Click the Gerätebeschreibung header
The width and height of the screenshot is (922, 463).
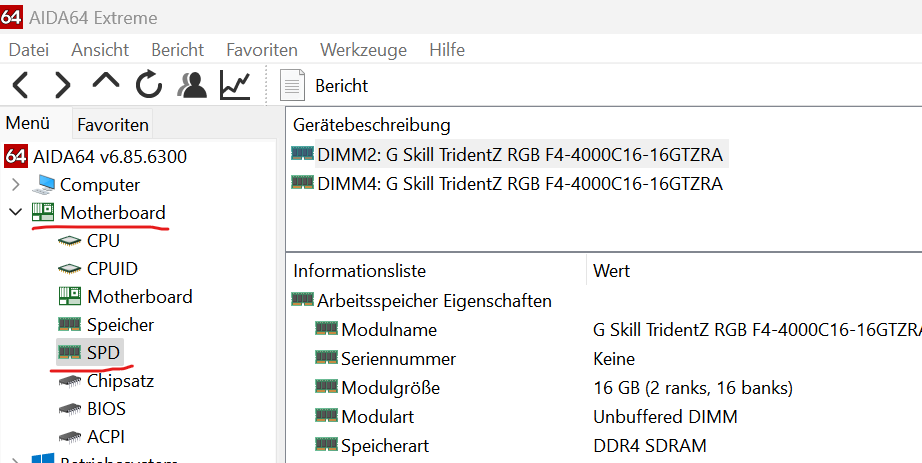pos(372,125)
